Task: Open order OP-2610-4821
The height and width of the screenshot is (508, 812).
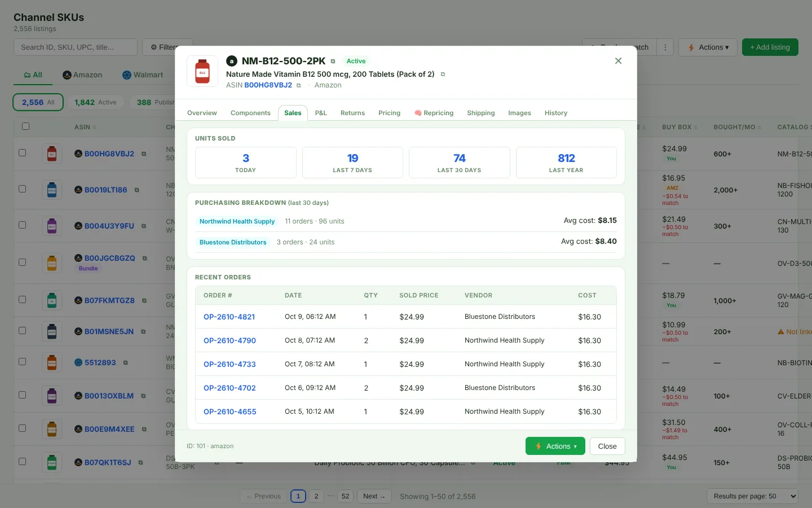Action: [x=229, y=317]
